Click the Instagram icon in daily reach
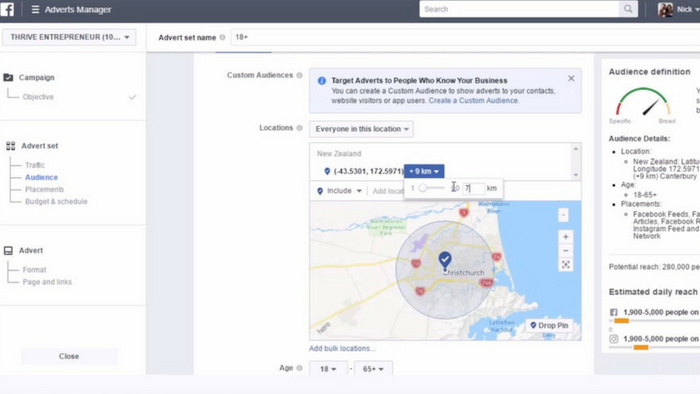The image size is (700, 394). point(614,339)
